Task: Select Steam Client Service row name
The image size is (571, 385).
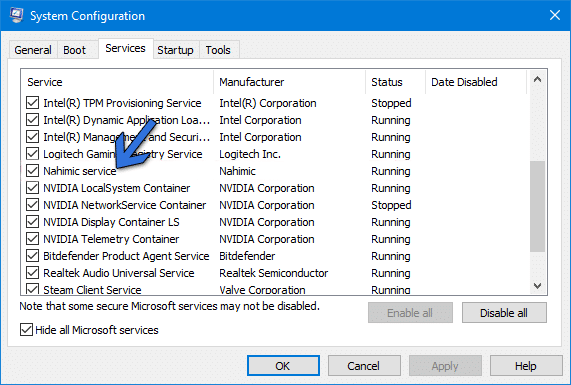Action: (92, 290)
